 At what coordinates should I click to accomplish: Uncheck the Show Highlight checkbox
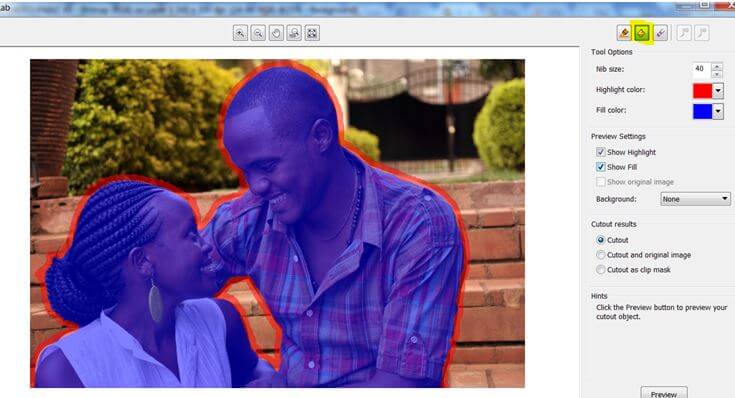click(600, 152)
